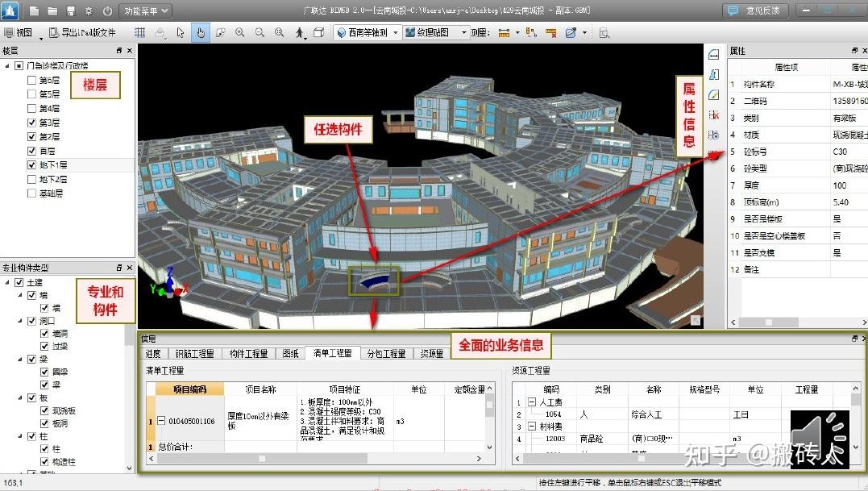The image size is (868, 491).
Task: Click the markup pencil tool icon
Action: point(571,33)
